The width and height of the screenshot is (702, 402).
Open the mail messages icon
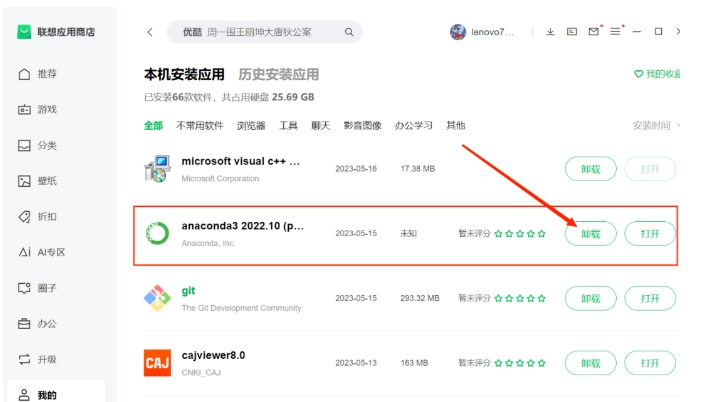(594, 32)
